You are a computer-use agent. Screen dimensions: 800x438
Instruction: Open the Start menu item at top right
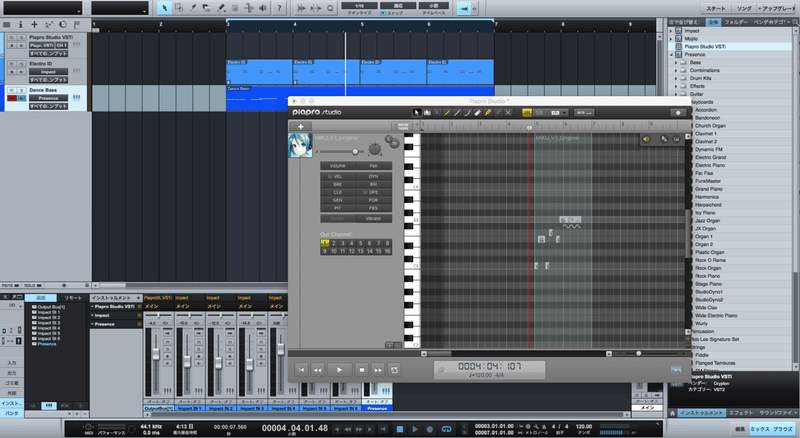point(715,8)
